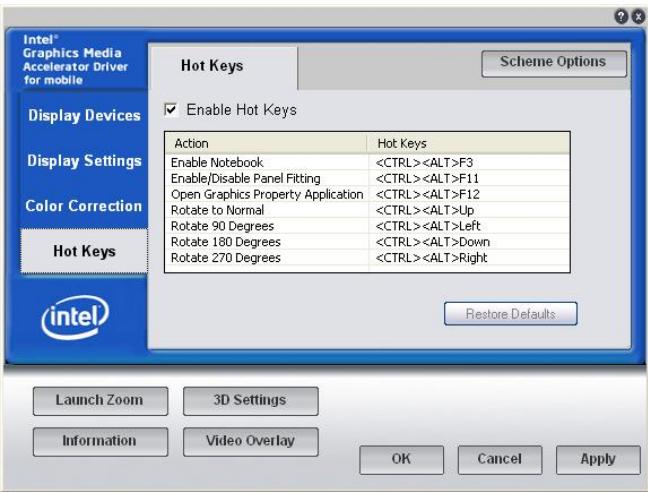Screen dimensions: 648x492
Task: Click the Hot Keys column header
Action: (x=469, y=143)
